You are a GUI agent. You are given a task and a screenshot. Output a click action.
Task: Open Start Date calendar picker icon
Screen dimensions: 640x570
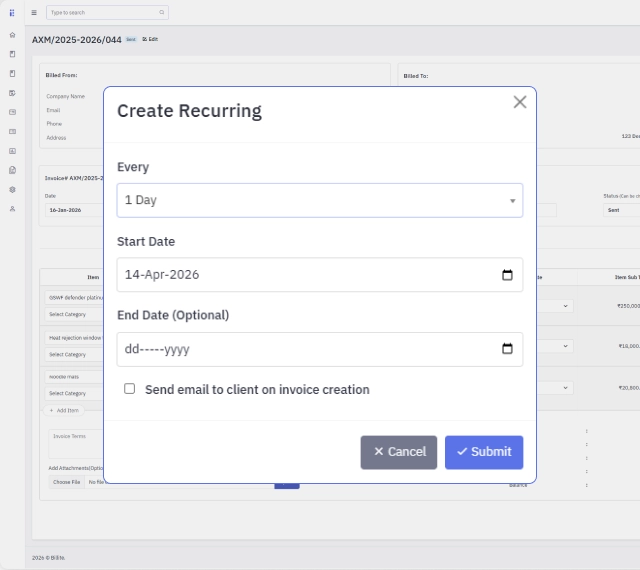[507, 275]
